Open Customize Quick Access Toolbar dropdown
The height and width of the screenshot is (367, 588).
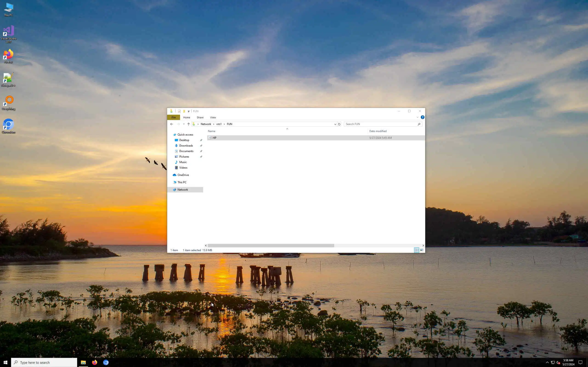pos(189,111)
